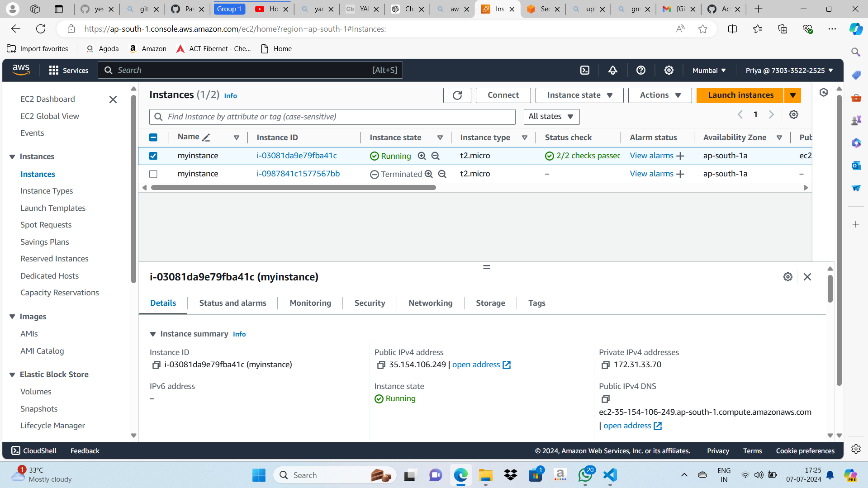Add alarm plus icon for running instance
Screen dimensions: 868x488
tap(680, 156)
